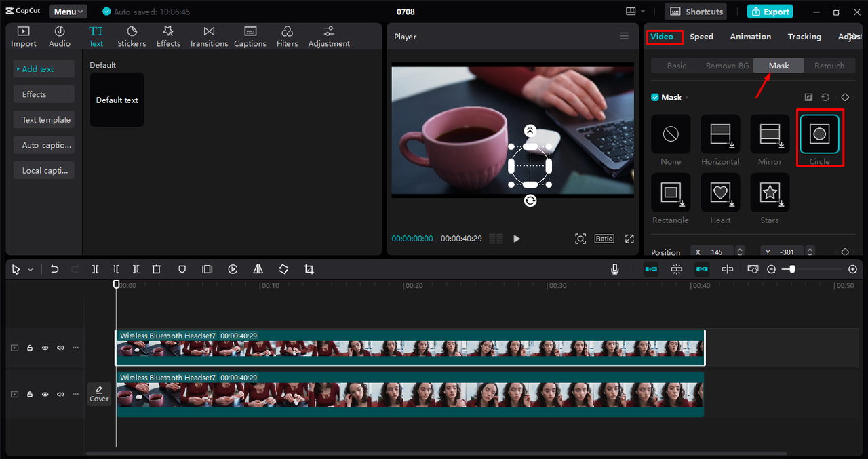This screenshot has height=459, width=868.
Task: Toggle preview axis
Action: [x=728, y=269]
